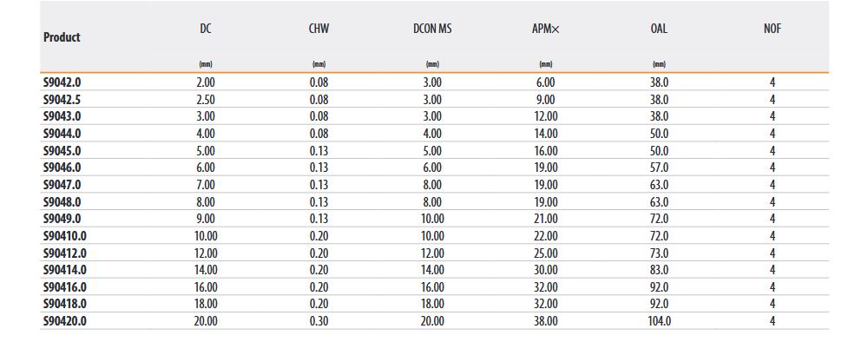Select product S9042.5 row
The image size is (868, 342).
coord(434,100)
